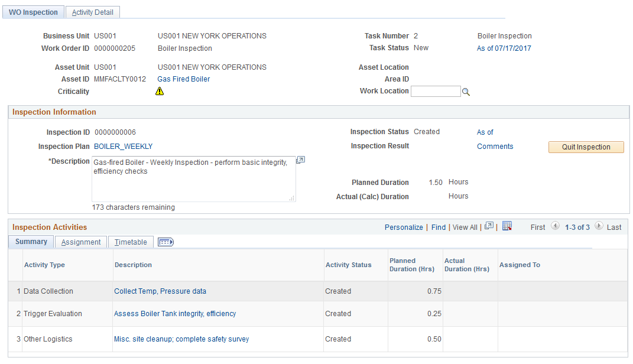Open the Timetable grid tab

131,242
